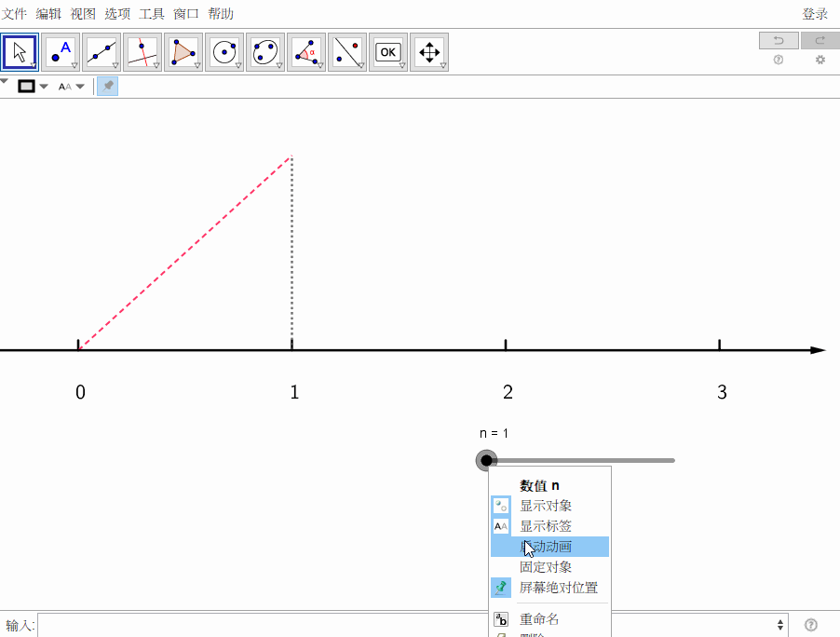Toggle 显示标签 in context menu
Image resolution: width=840 pixels, height=637 pixels.
[549, 526]
